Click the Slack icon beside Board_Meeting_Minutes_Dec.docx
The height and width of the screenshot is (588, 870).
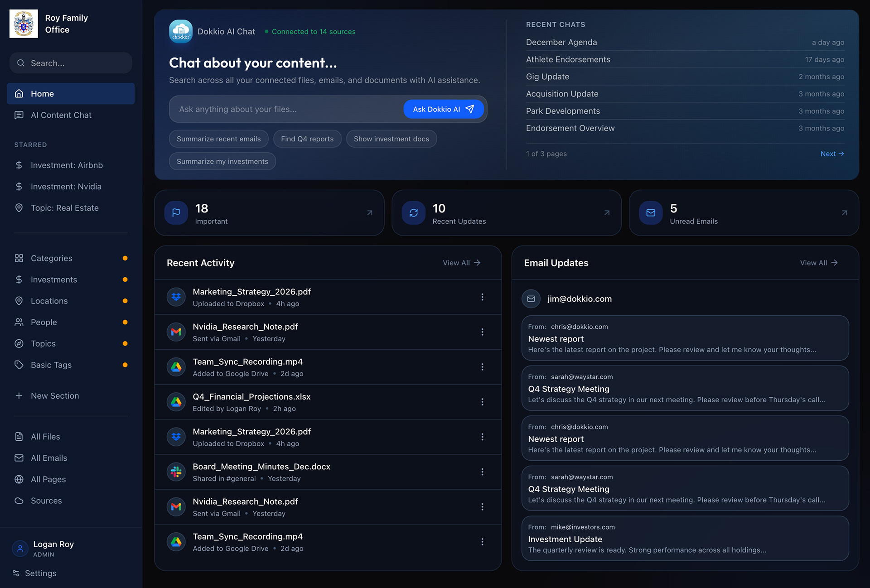176,472
